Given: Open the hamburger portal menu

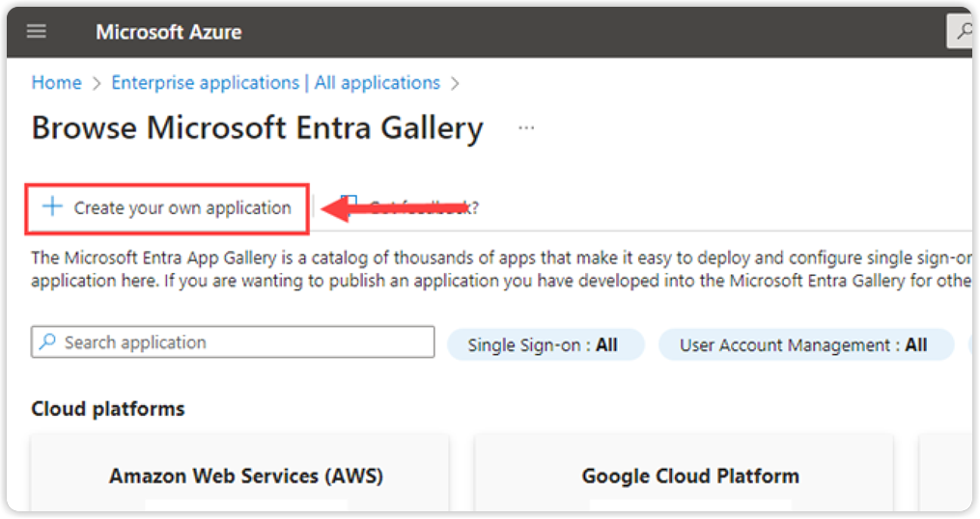Looking at the screenshot, I should 37,31.
